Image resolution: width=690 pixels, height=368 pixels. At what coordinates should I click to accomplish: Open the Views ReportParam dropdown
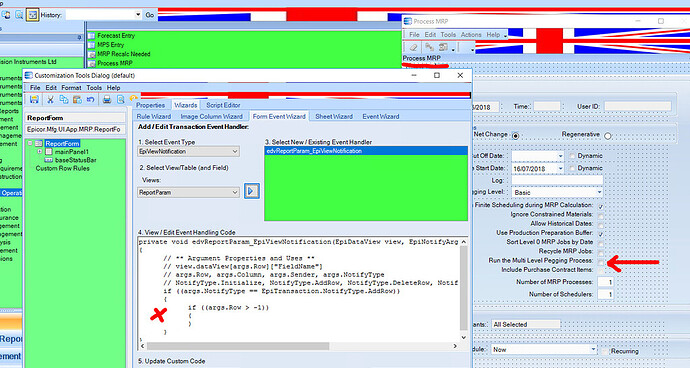coord(188,192)
